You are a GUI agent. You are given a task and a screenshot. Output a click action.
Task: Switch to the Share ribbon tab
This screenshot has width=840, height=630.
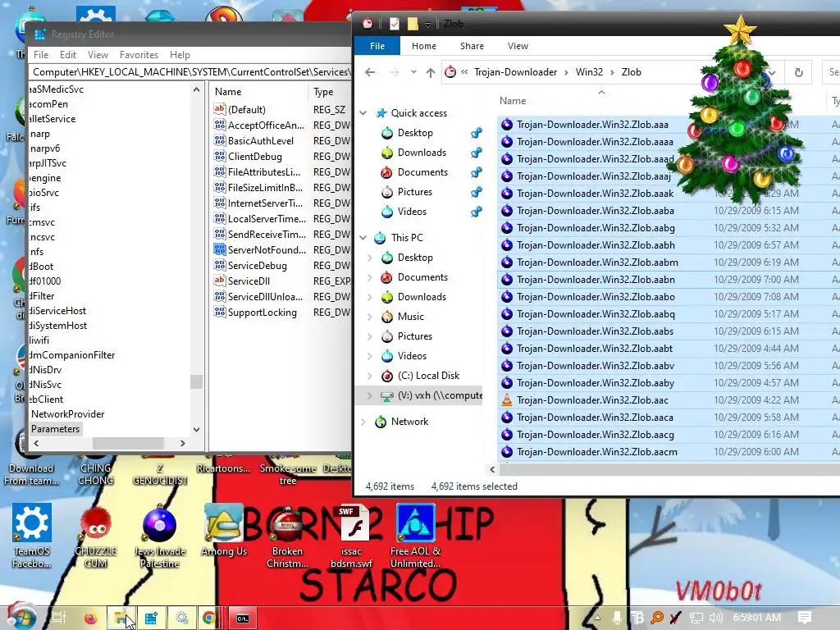click(x=472, y=46)
